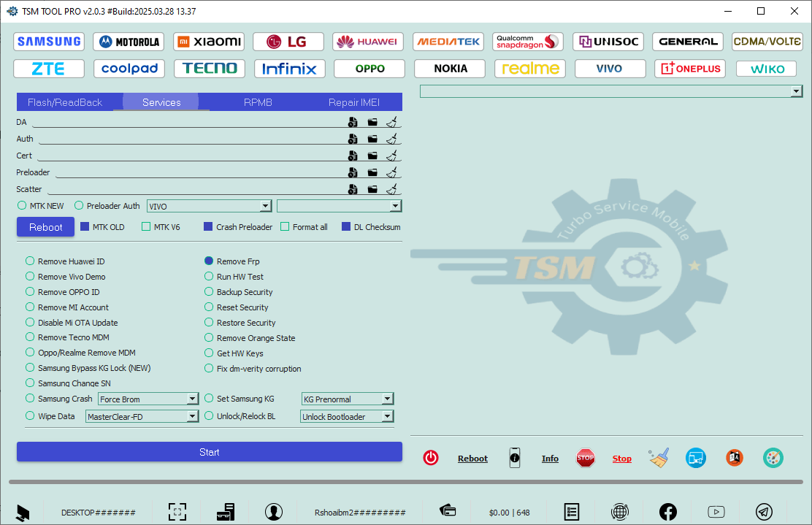Click the red power off icon
Viewport: 812px width, 525px height.
click(431, 458)
